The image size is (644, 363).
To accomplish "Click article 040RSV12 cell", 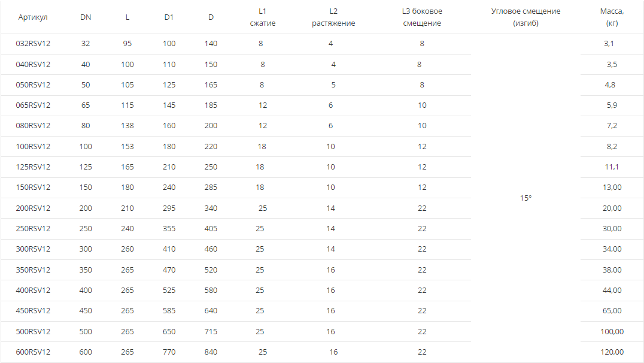I will click(33, 65).
